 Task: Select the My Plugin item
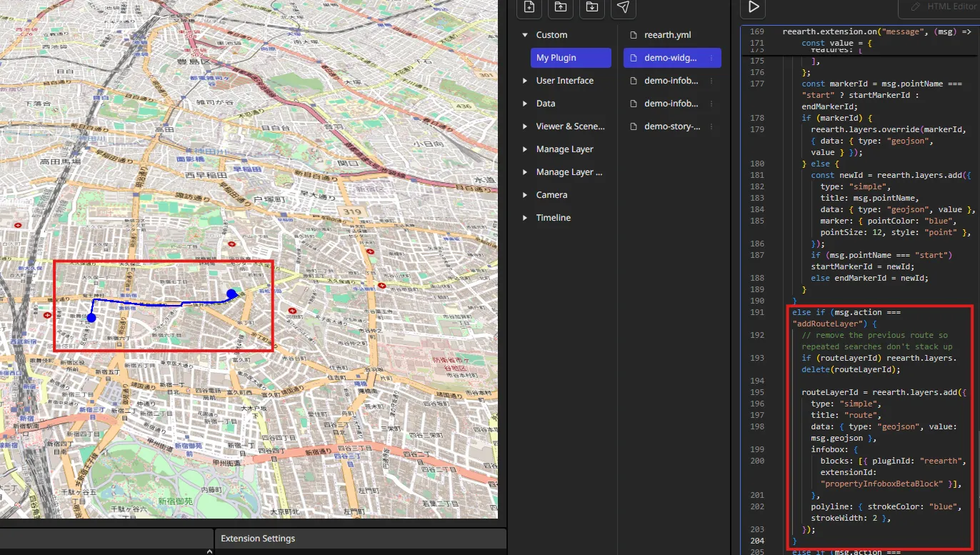(571, 58)
